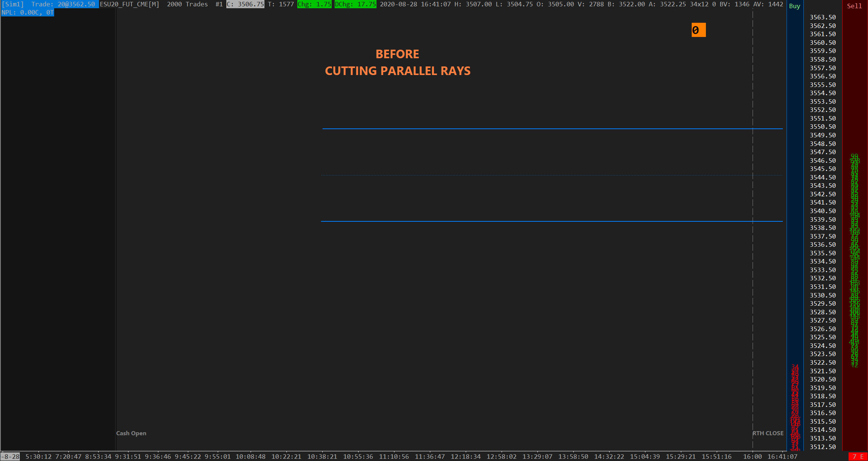Click the 10:38:21 time on bottom axis
This screenshot has height=461, width=868.
point(322,457)
